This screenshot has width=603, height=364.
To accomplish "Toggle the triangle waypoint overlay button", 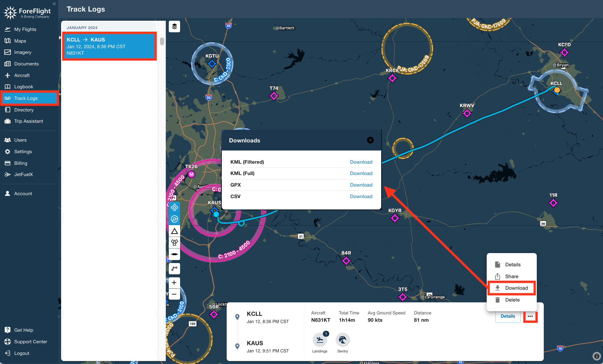I will coord(174,231).
